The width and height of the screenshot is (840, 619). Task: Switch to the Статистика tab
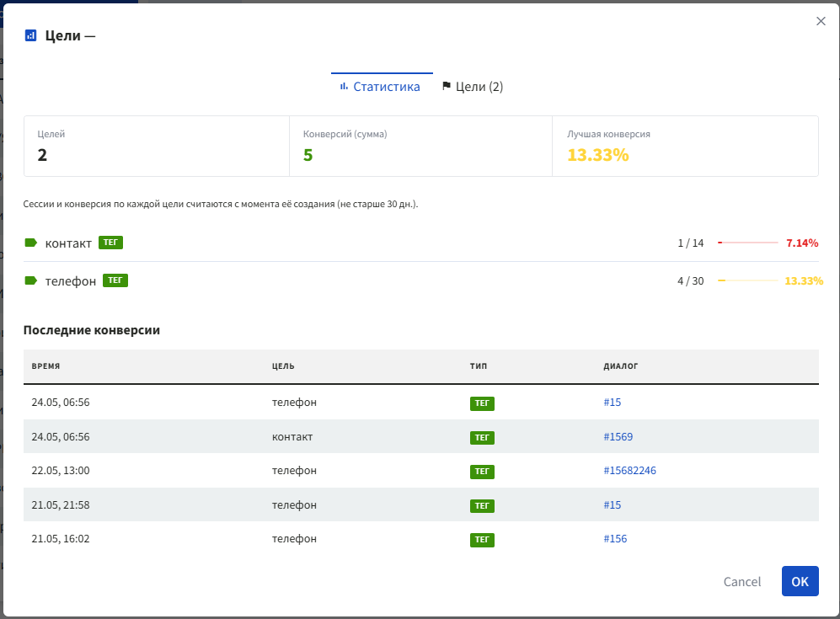382,86
